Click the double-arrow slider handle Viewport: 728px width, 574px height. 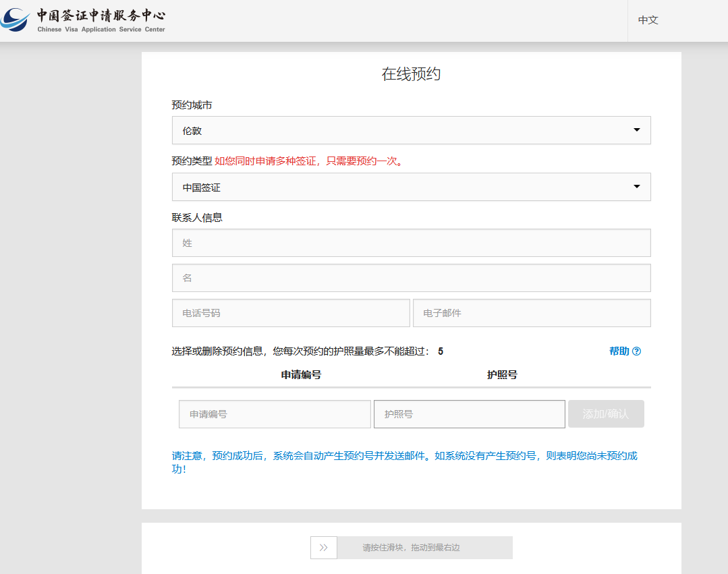click(324, 548)
